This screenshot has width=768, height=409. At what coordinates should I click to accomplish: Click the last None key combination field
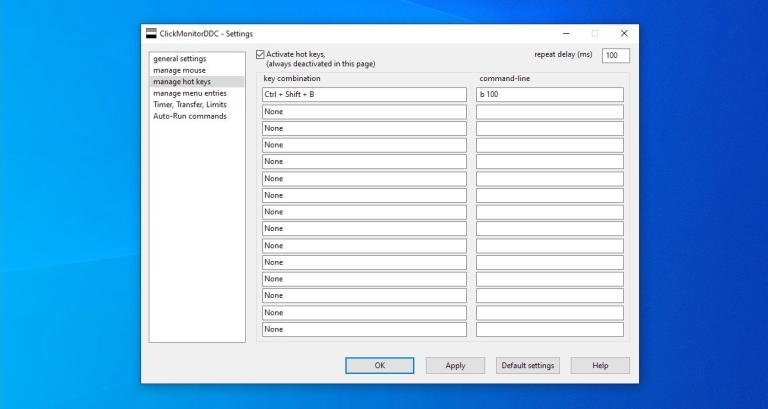(364, 329)
